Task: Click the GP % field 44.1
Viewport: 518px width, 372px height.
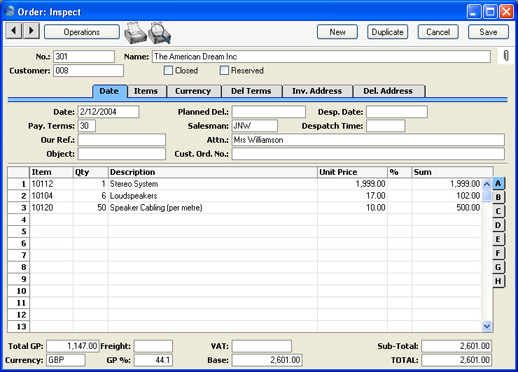Action: point(153,360)
